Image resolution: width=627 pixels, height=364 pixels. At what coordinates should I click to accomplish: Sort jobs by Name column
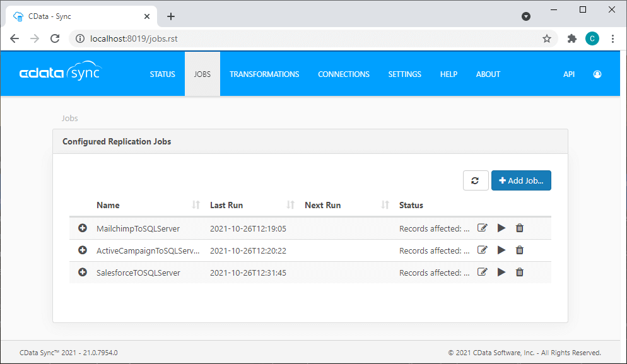(x=196, y=205)
